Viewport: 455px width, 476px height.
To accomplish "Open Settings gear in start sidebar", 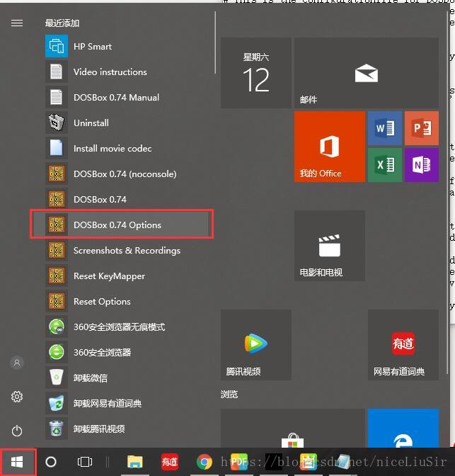I will [x=17, y=397].
